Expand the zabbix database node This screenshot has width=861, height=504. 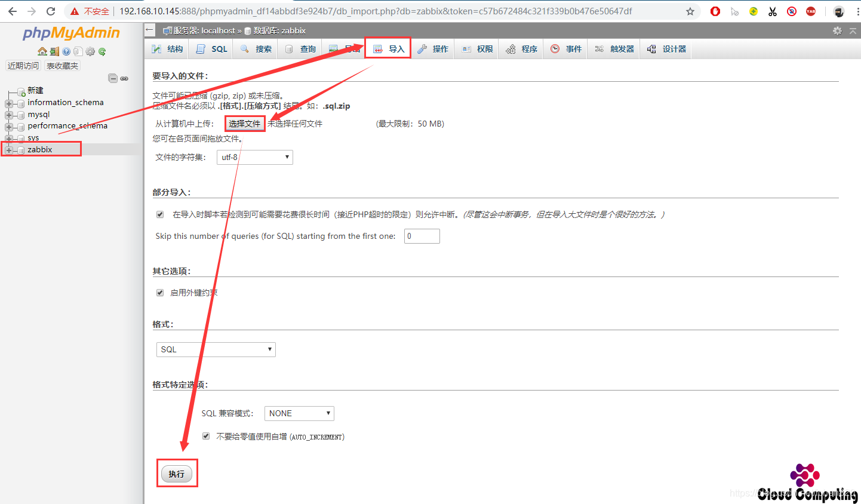click(8, 150)
